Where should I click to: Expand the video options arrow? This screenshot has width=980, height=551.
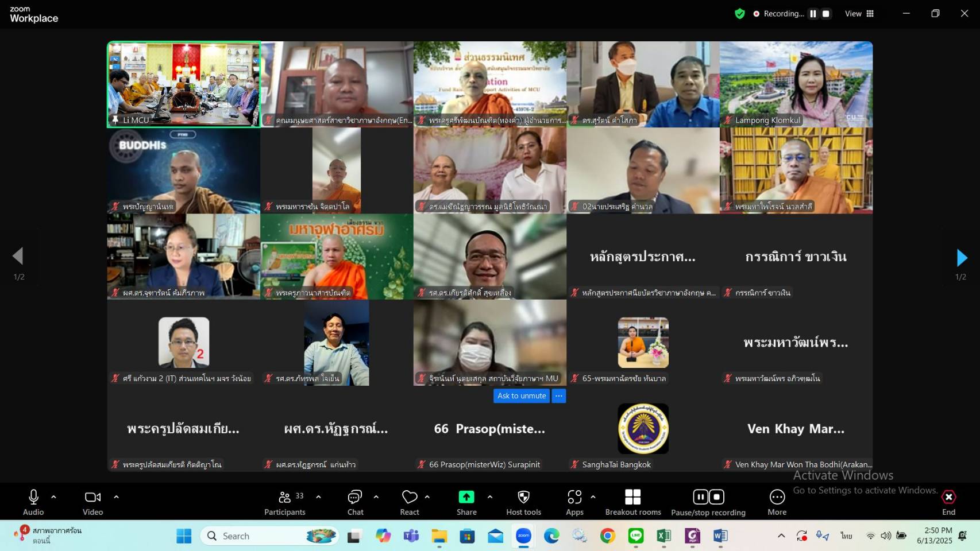(116, 497)
